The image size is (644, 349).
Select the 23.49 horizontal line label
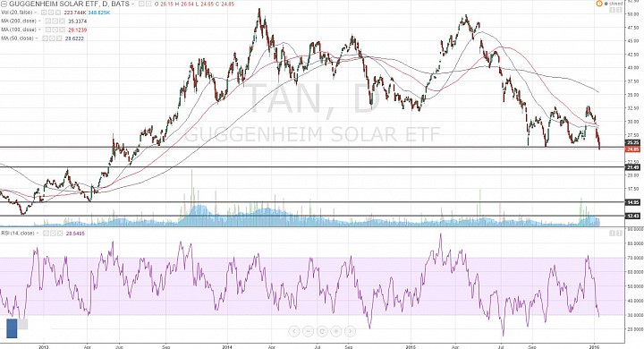tap(632, 167)
